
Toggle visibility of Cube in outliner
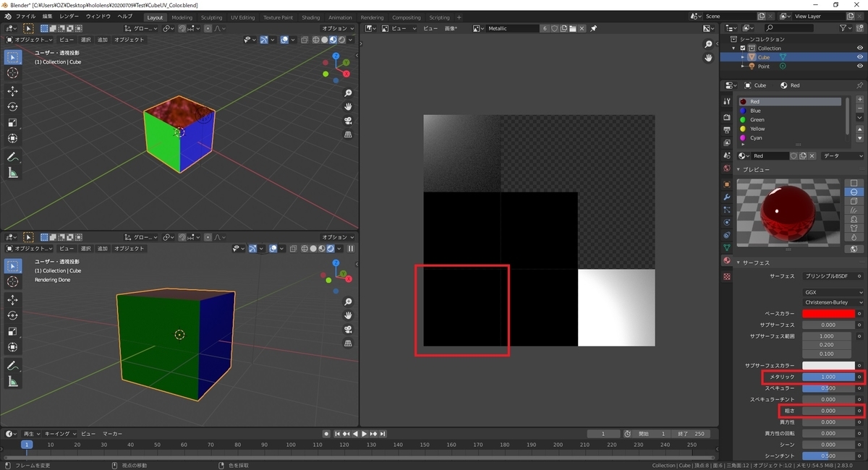coord(859,57)
